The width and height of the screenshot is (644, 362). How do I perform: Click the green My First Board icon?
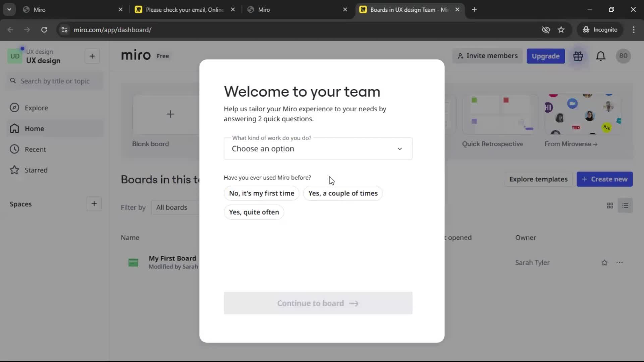pos(133,262)
